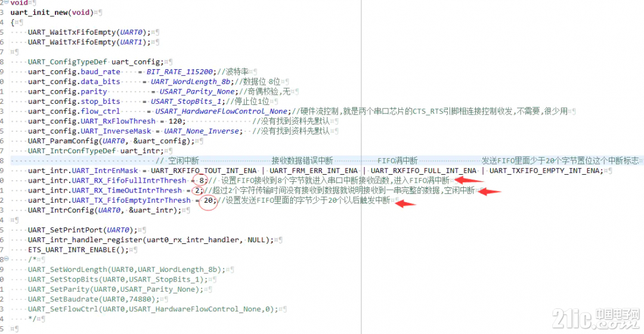
Task: Click the UART1 argument in UART_WaitTxFifoEmpty
Action: click(x=131, y=42)
